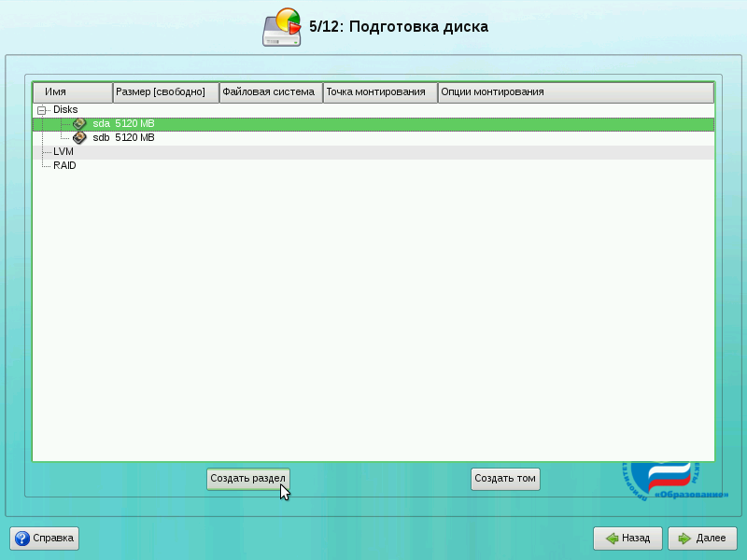Select the sdb row by its 5120 MB size

click(x=134, y=137)
